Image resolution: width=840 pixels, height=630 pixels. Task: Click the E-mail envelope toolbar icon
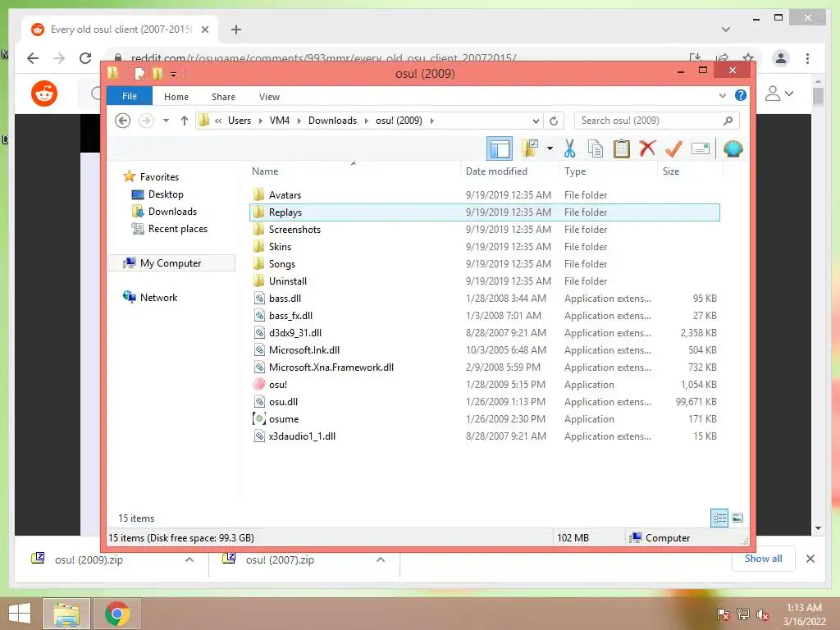[x=701, y=148]
